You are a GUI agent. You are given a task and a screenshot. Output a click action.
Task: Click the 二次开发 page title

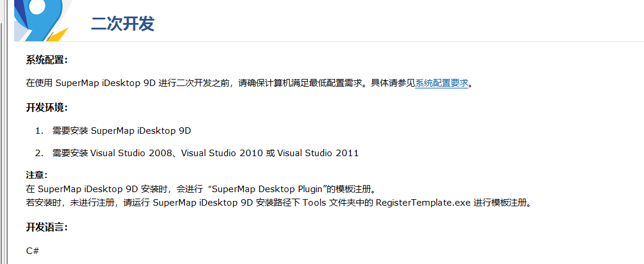click(x=123, y=24)
